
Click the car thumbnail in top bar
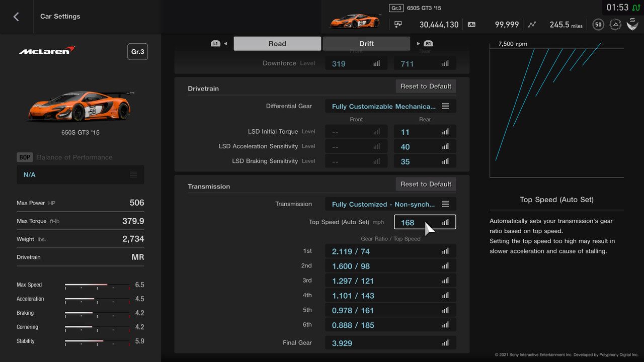coord(355,21)
